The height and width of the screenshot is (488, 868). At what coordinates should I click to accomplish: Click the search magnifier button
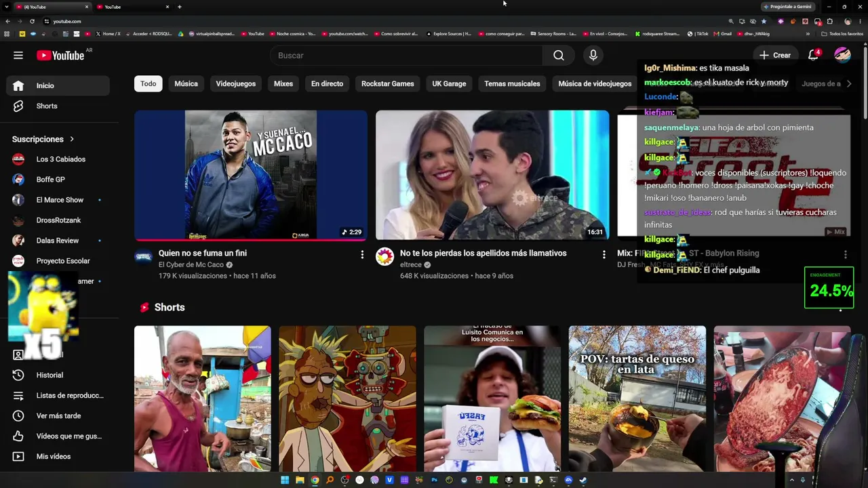tap(558, 56)
